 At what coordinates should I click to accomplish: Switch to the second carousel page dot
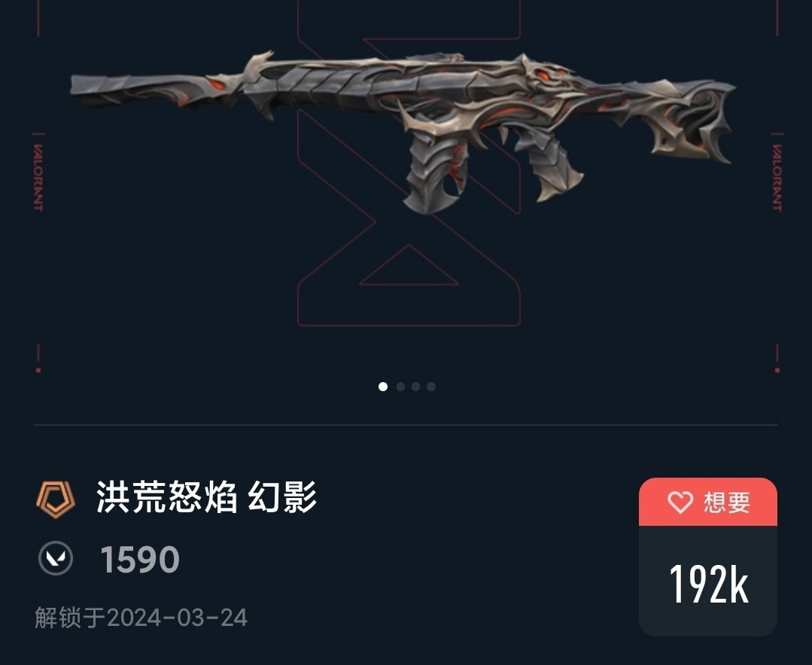(x=400, y=387)
